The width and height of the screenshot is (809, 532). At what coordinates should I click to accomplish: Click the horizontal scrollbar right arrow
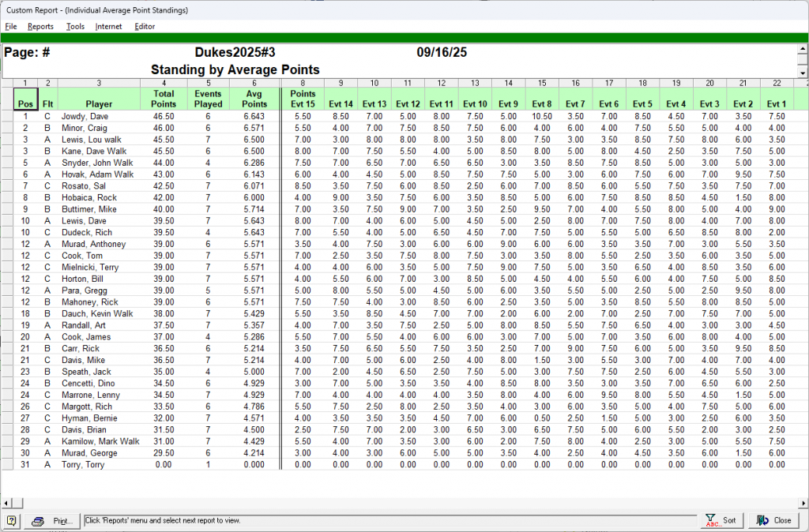pos(803,503)
